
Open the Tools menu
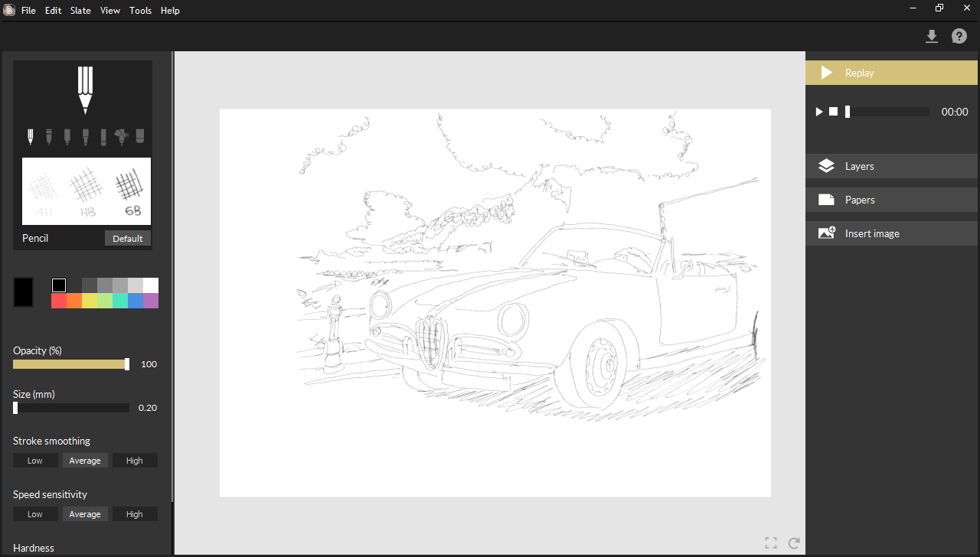click(140, 11)
